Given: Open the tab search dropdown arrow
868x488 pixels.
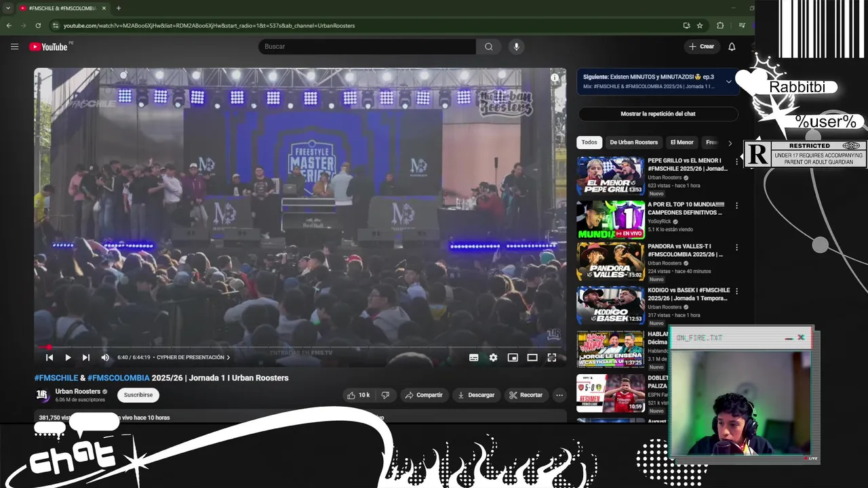Looking at the screenshot, I should pyautogui.click(x=8, y=8).
